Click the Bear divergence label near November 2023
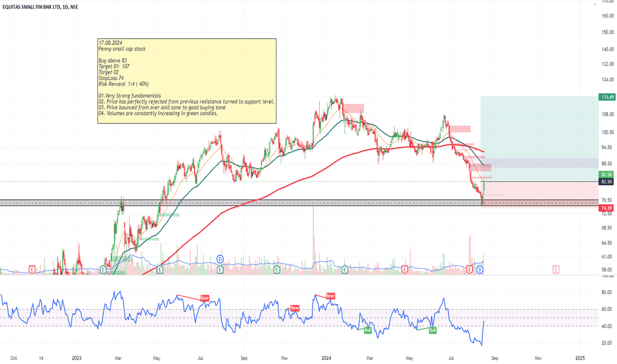Screen dimensions: 617x364 (295, 308)
